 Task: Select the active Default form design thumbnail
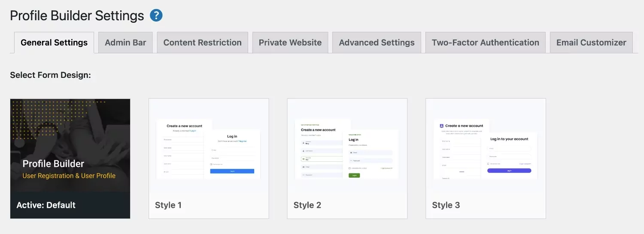pyautogui.click(x=70, y=158)
